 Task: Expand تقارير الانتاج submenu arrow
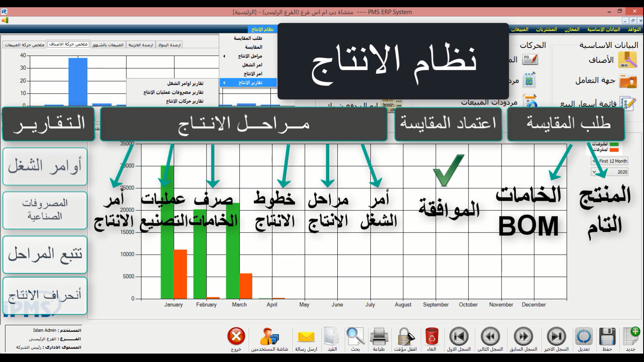pyautogui.click(x=224, y=82)
